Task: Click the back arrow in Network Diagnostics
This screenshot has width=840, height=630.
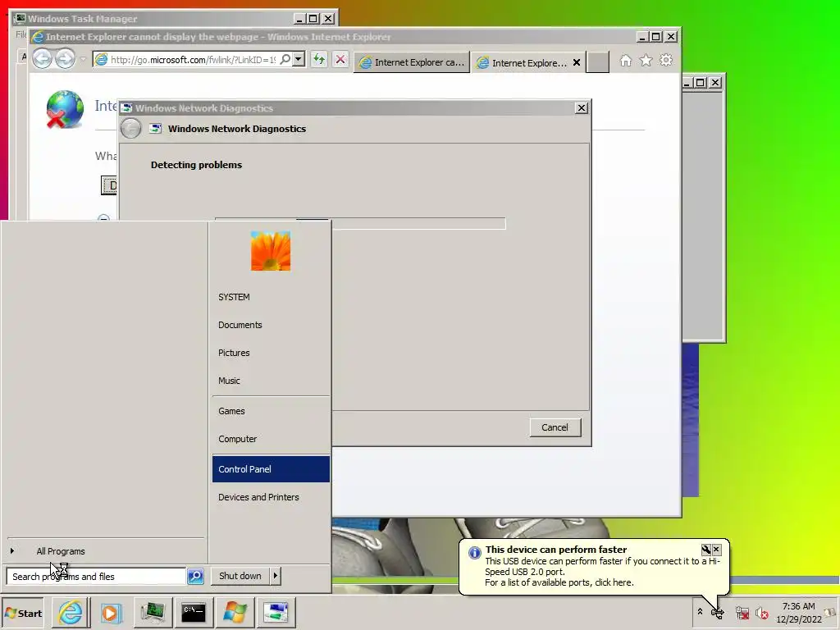Action: [x=130, y=129]
